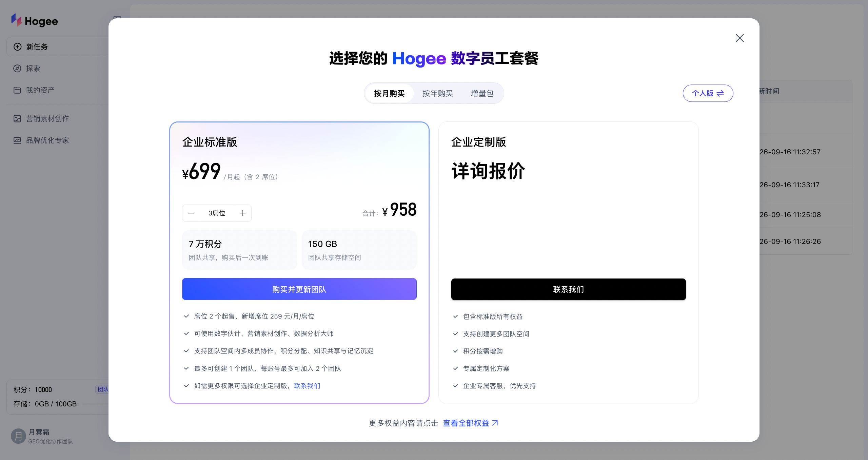Close the plan selection dialog
868x460 pixels.
click(x=739, y=38)
